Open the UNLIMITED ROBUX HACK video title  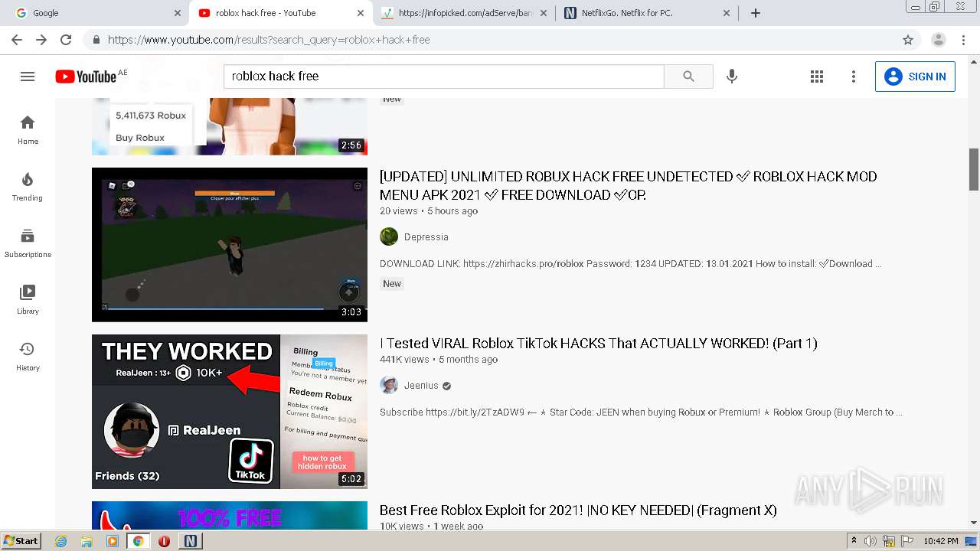pos(629,185)
